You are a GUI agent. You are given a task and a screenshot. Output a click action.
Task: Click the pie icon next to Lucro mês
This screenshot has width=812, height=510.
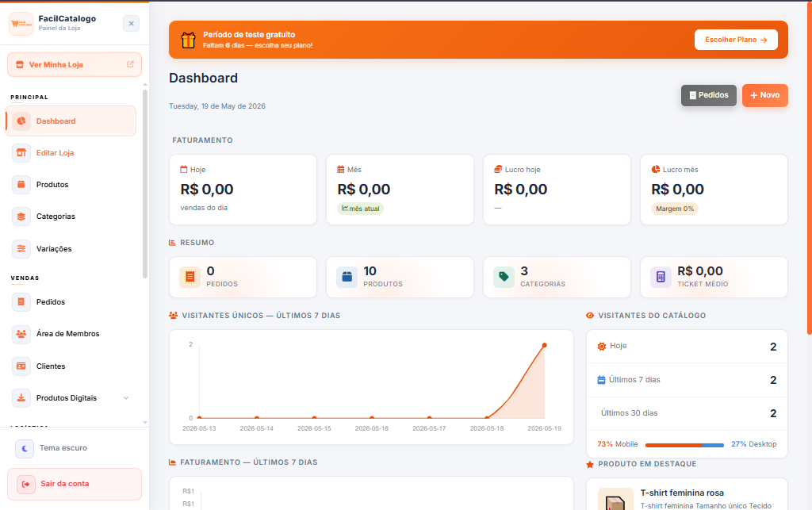pos(656,169)
